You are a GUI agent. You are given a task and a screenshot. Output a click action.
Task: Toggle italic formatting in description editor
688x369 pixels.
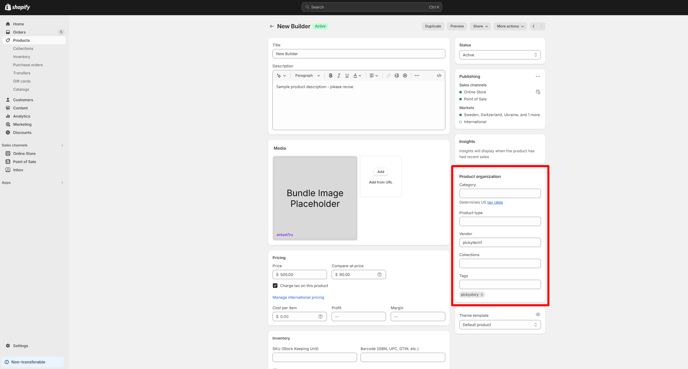click(x=339, y=75)
